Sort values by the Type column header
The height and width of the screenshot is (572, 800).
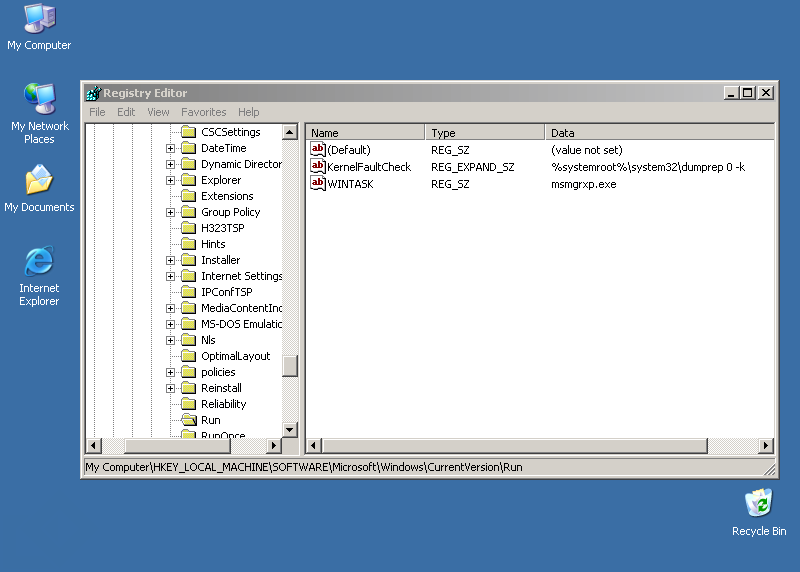[485, 133]
